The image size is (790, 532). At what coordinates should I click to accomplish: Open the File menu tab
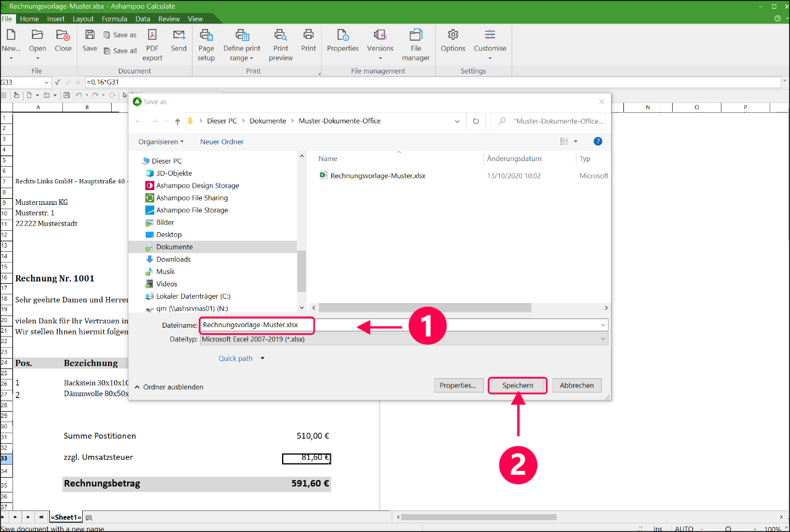click(6, 19)
